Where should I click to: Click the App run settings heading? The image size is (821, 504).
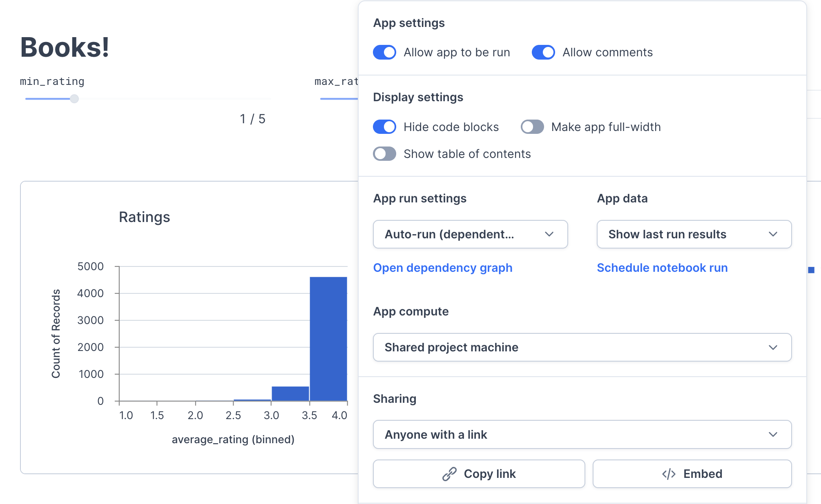[x=419, y=198]
